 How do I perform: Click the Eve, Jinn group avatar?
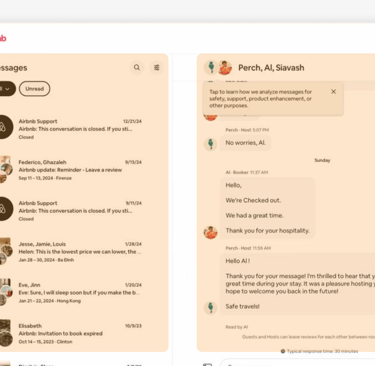point(5,292)
